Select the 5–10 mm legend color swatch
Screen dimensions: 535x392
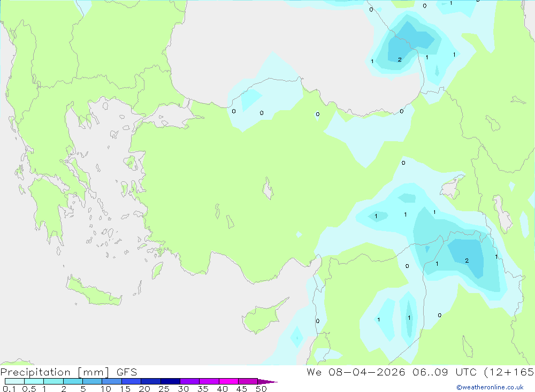(93, 381)
